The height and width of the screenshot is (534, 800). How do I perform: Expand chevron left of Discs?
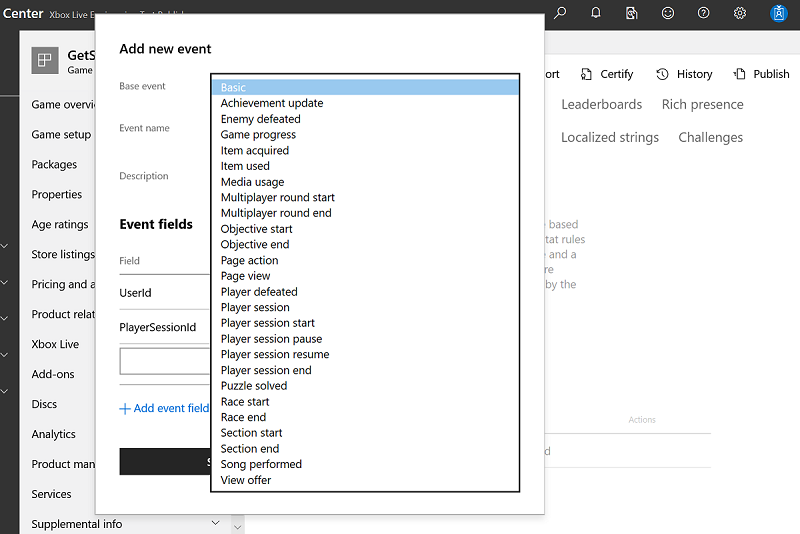5,391
